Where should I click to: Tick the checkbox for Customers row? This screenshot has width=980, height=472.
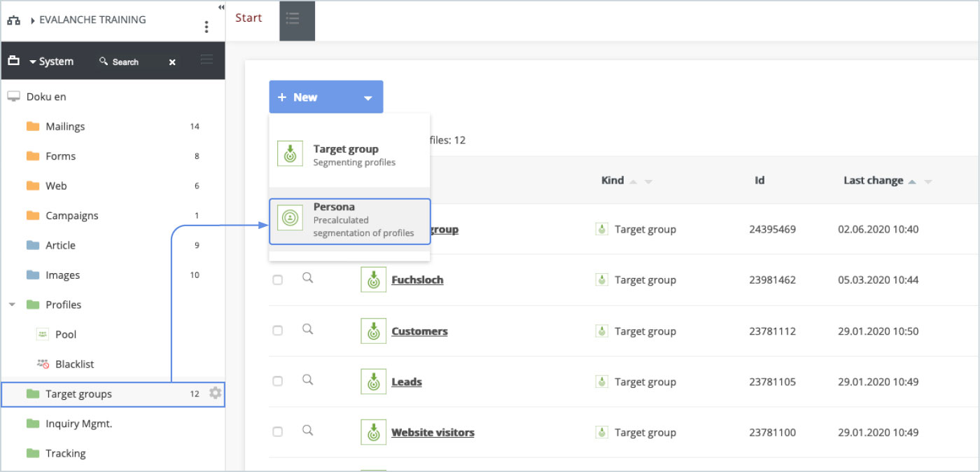278,331
